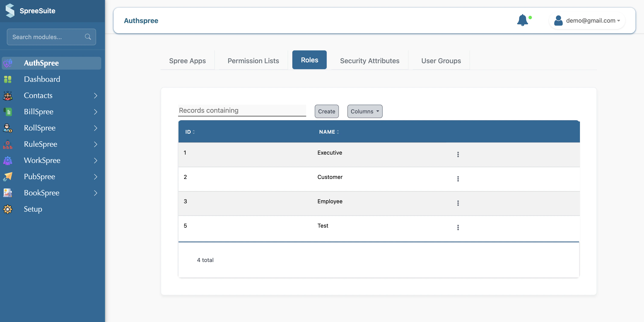The width and height of the screenshot is (644, 322).
Task: Click the RollSpree payroll icon
Action: tap(8, 128)
